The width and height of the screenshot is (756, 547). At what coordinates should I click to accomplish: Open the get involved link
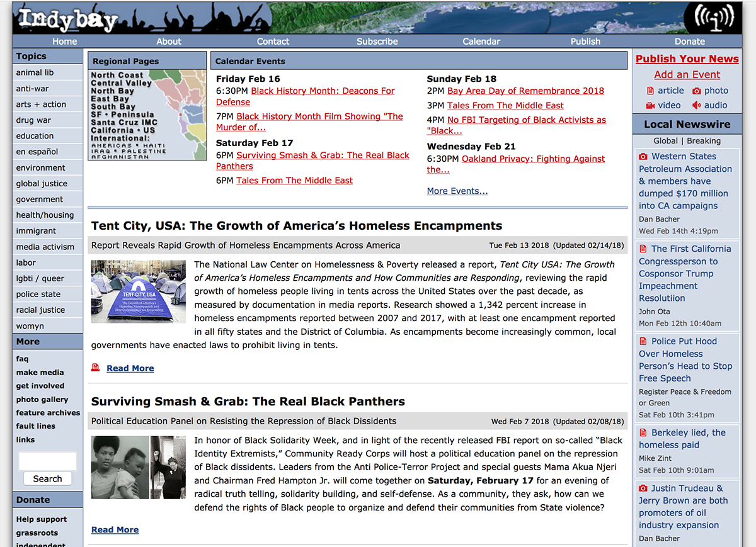coord(40,385)
